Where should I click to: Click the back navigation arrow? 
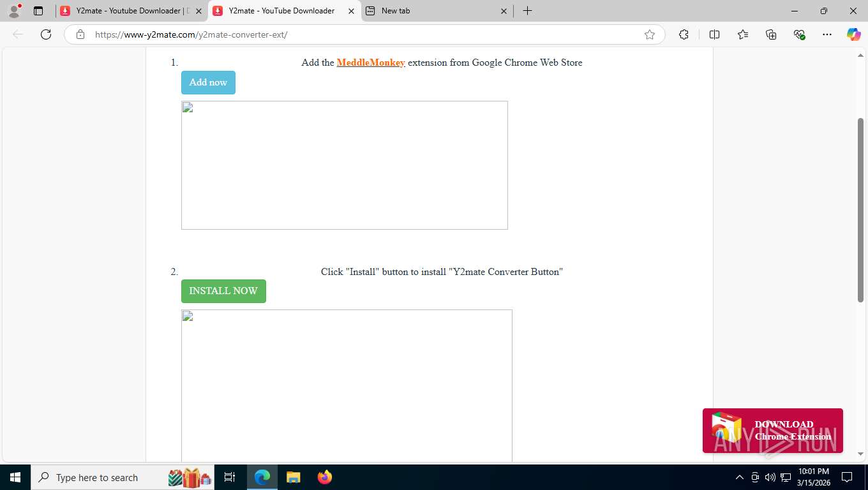(x=18, y=34)
